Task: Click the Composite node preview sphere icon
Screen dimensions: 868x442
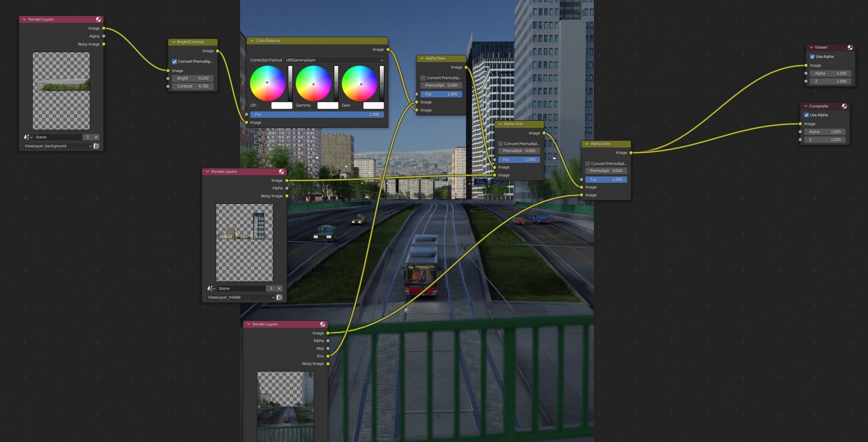Action: click(x=844, y=106)
